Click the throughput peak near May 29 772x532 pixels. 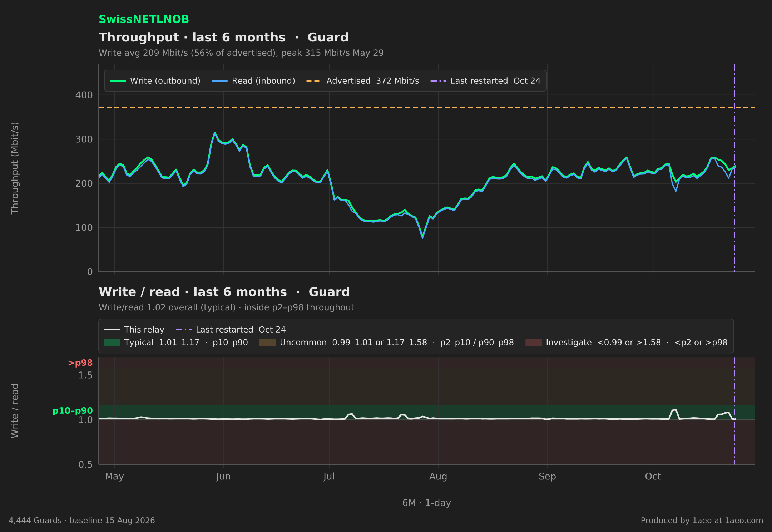215,133
